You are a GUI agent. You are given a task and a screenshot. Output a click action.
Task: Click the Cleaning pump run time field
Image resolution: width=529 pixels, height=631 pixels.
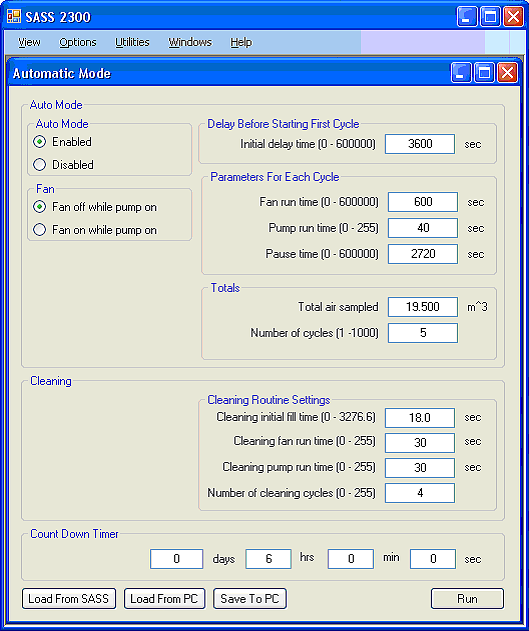tap(420, 468)
